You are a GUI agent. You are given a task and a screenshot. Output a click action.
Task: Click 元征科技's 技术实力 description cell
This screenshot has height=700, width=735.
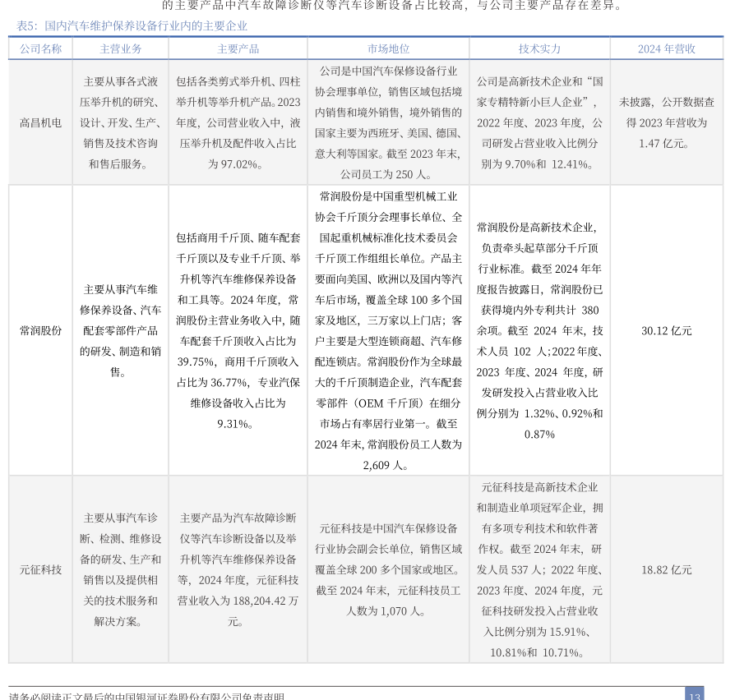point(539,569)
